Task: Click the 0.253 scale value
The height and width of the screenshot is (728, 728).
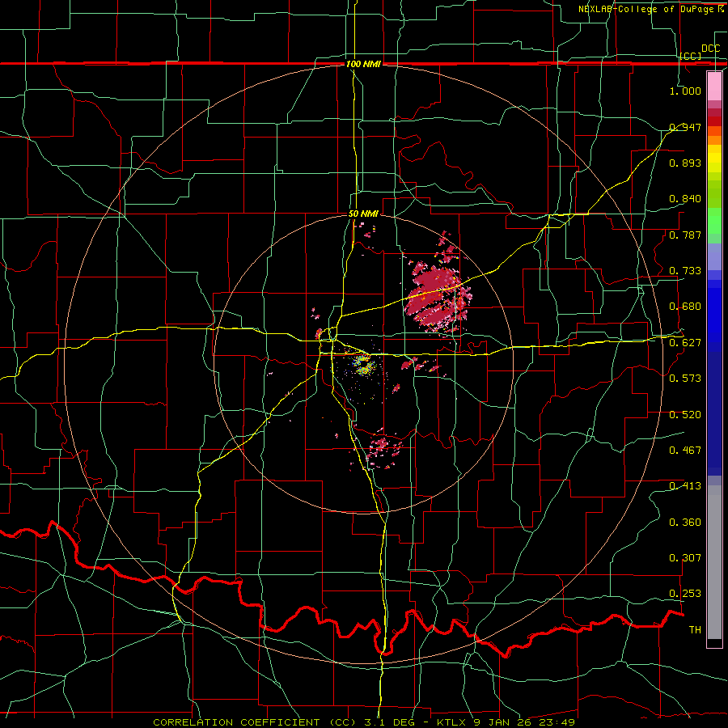Action: (685, 594)
